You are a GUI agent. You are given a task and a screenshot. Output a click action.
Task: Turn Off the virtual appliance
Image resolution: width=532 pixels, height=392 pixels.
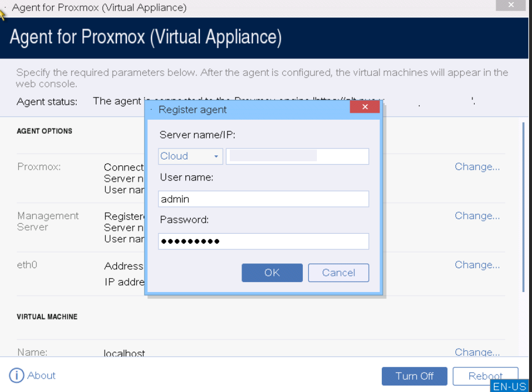click(x=414, y=376)
